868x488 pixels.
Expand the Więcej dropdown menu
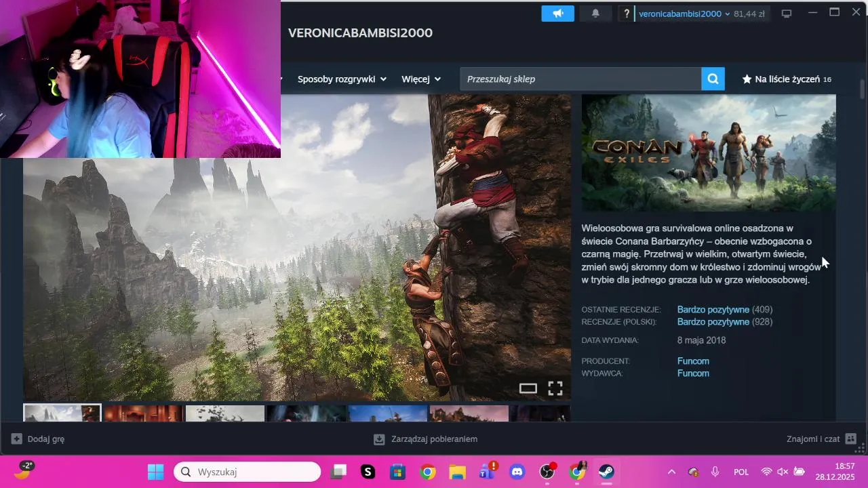coord(421,79)
